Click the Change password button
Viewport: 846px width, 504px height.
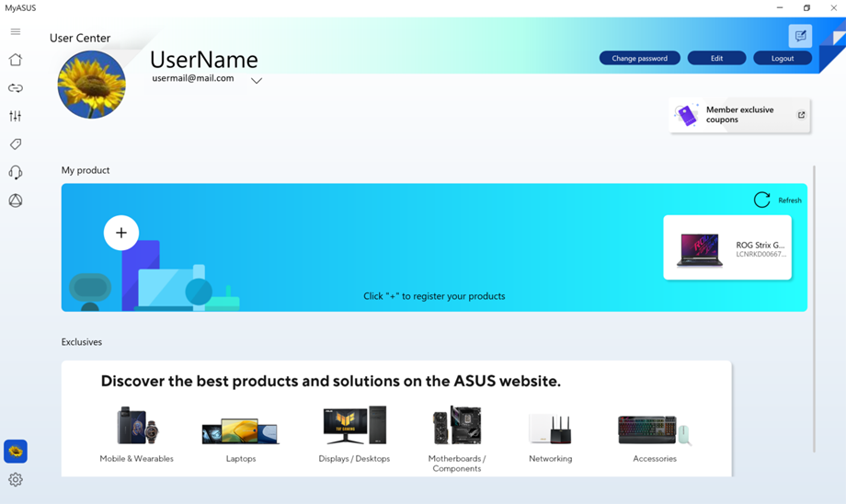pyautogui.click(x=639, y=58)
